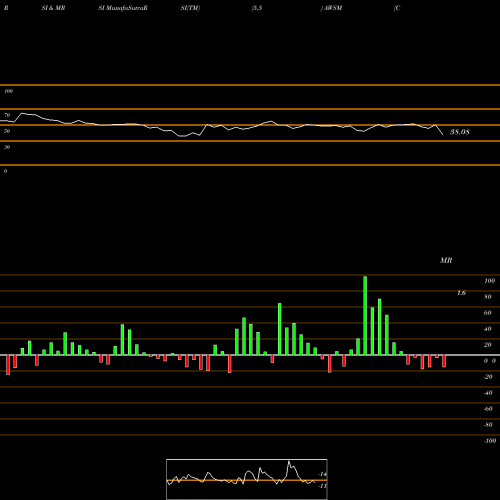Click the 'SI MunafaSutraR' header text
This screenshot has height=500, width=500.
click(x=123, y=8)
